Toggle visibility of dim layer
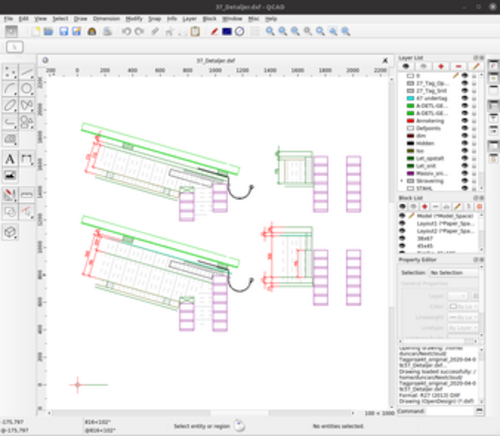 click(465, 136)
